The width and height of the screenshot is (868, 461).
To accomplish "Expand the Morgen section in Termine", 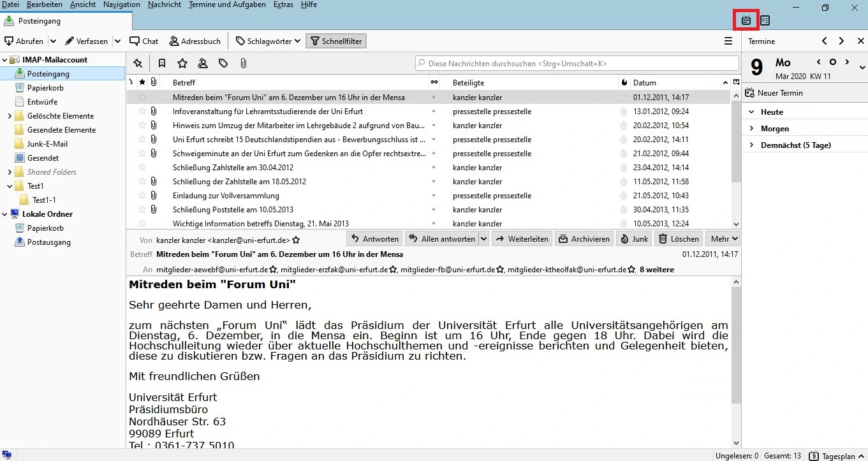I will coord(752,129).
